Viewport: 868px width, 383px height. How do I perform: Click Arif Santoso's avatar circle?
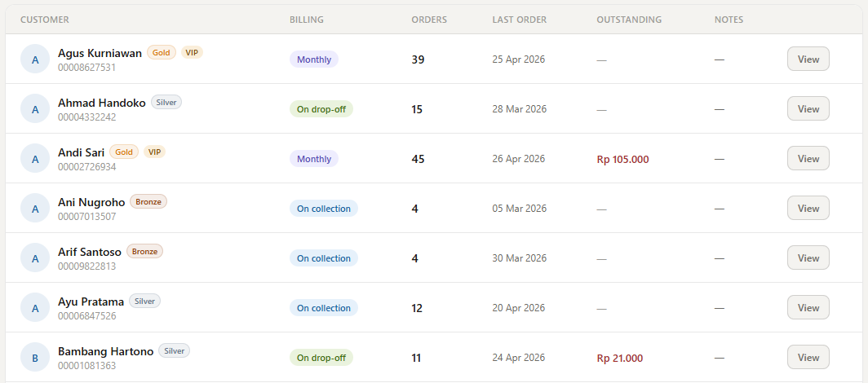(x=35, y=258)
